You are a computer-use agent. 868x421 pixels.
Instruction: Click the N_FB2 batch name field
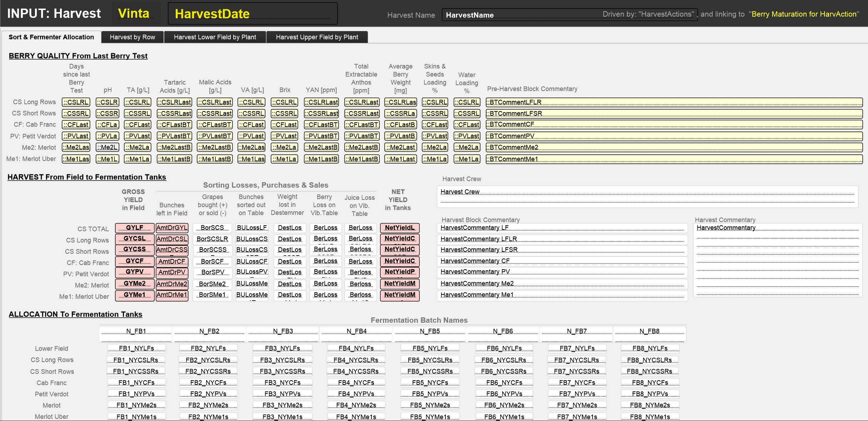pos(209,334)
